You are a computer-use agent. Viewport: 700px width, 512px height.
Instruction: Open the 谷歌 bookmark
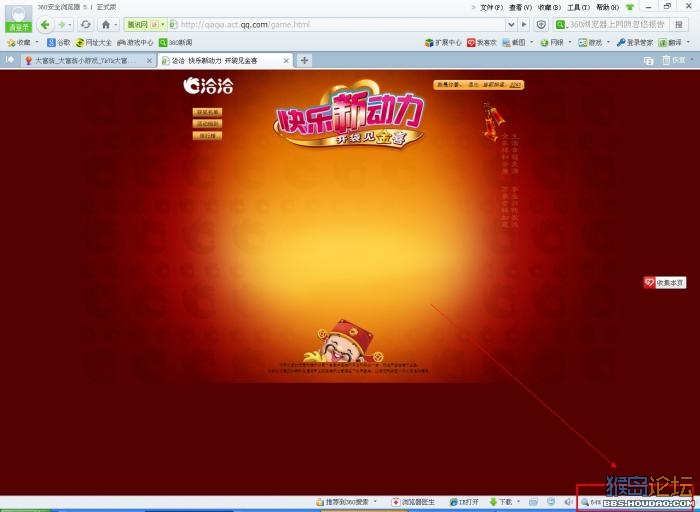(58, 42)
